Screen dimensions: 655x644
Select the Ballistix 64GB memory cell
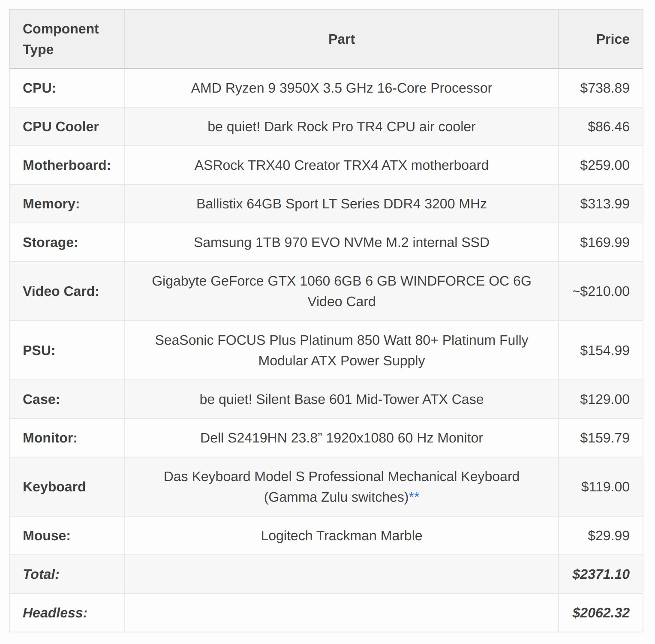click(342, 204)
